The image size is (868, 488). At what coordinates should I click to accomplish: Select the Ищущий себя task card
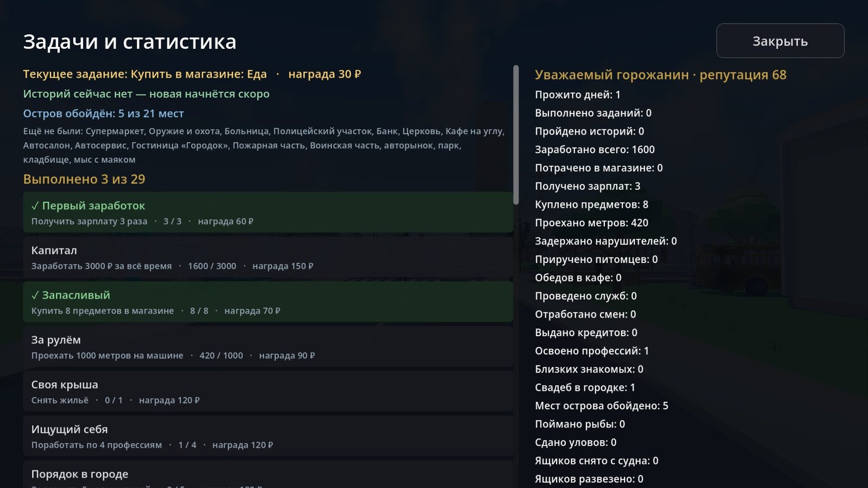coord(268,436)
